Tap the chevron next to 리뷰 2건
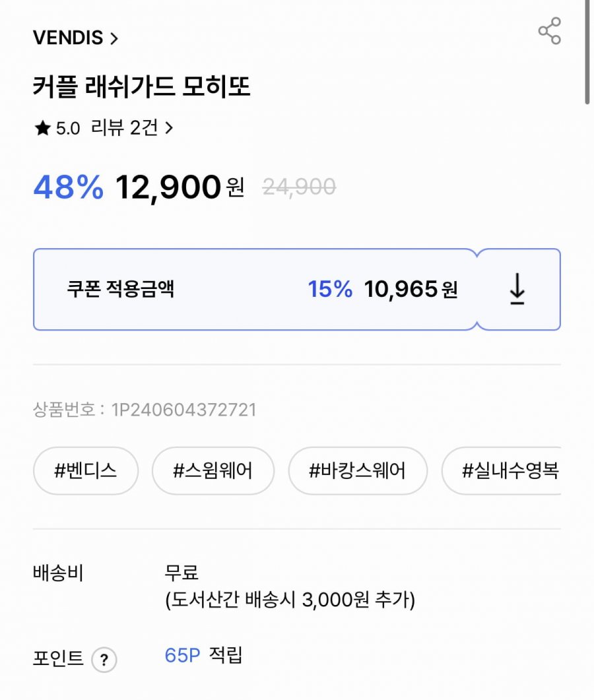Screen dimensions: 594x700 (x=169, y=128)
